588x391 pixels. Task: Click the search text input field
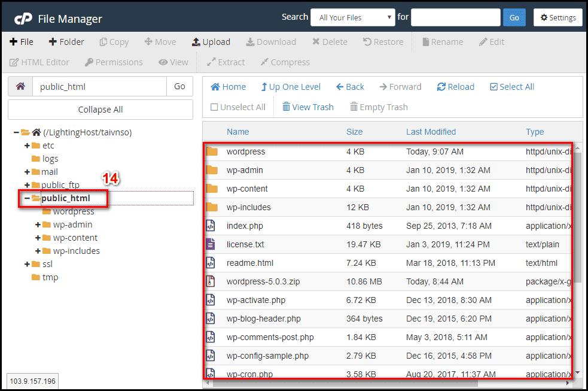coord(456,17)
